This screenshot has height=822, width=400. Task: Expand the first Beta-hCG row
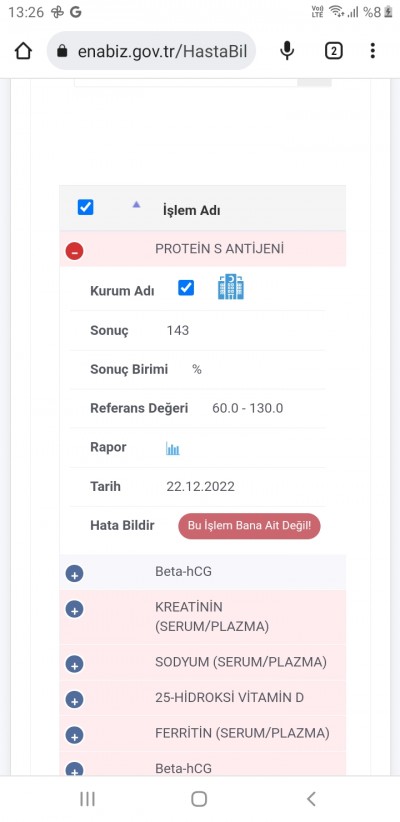click(x=74, y=574)
